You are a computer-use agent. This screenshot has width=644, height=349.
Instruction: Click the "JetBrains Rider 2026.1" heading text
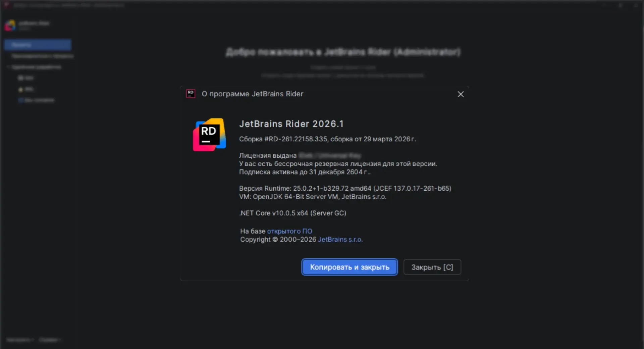[291, 124]
